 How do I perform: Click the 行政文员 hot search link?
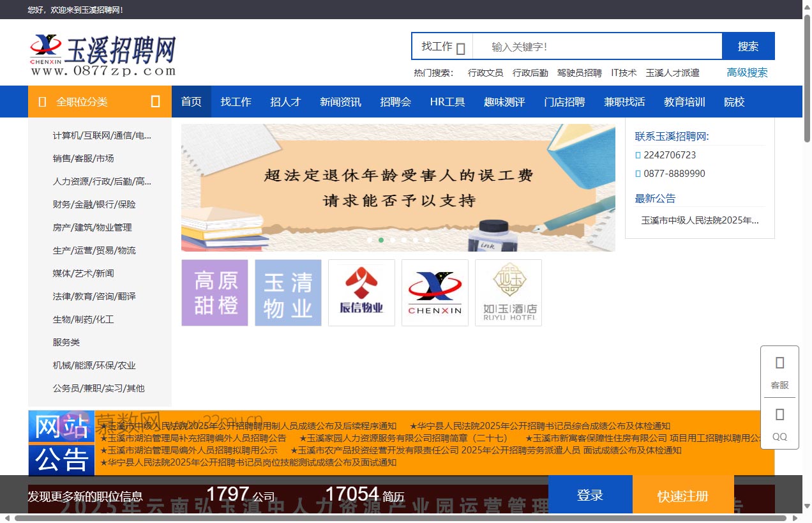click(x=486, y=72)
